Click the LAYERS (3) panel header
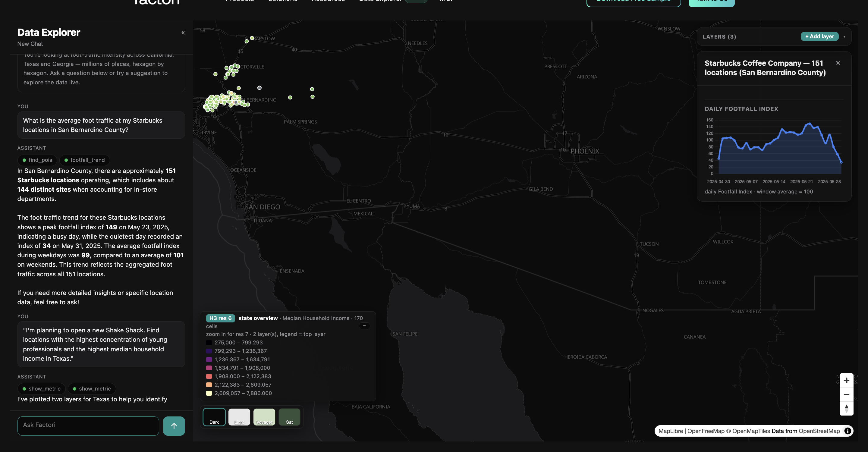Image resolution: width=868 pixels, height=452 pixels. (719, 37)
